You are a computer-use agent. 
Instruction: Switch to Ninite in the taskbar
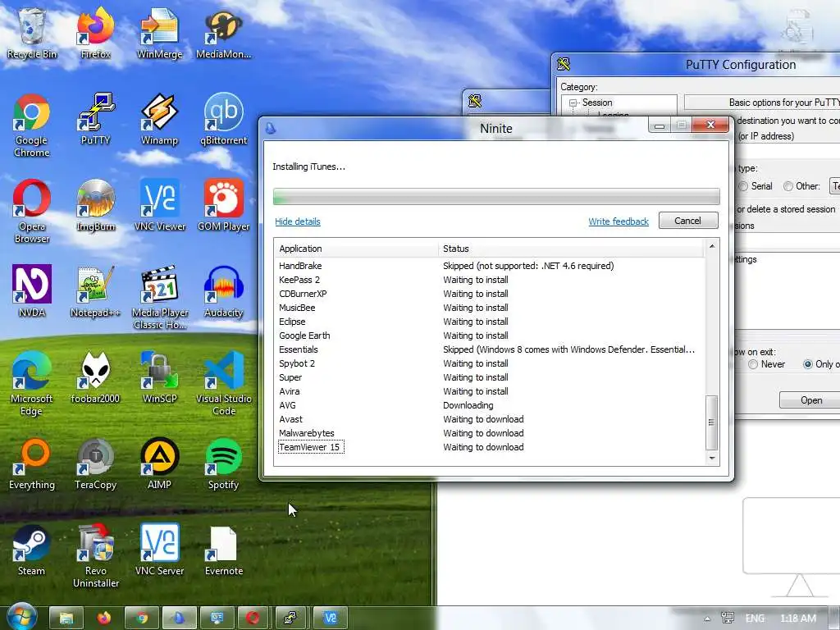click(x=179, y=619)
